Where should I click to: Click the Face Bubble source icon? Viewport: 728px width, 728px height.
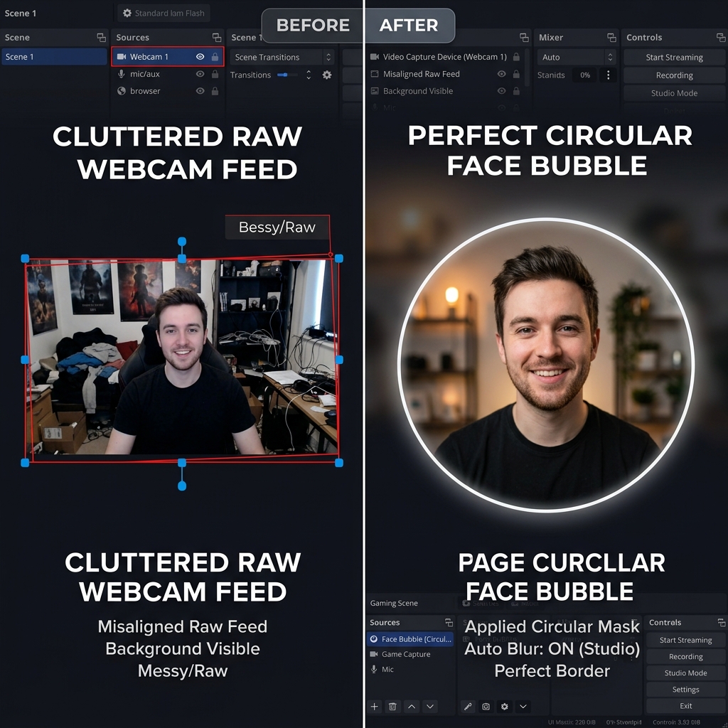click(374, 639)
